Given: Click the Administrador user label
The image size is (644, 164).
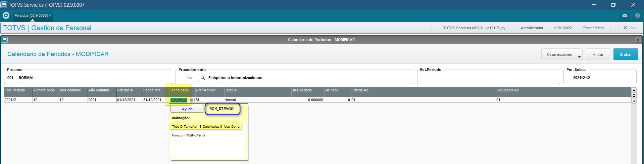Looking at the screenshot, I should pos(532,28).
